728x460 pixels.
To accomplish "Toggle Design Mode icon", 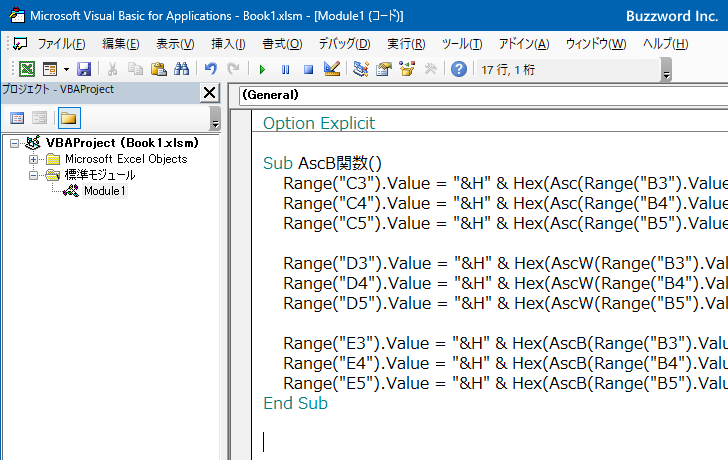I will pyautogui.click(x=332, y=69).
